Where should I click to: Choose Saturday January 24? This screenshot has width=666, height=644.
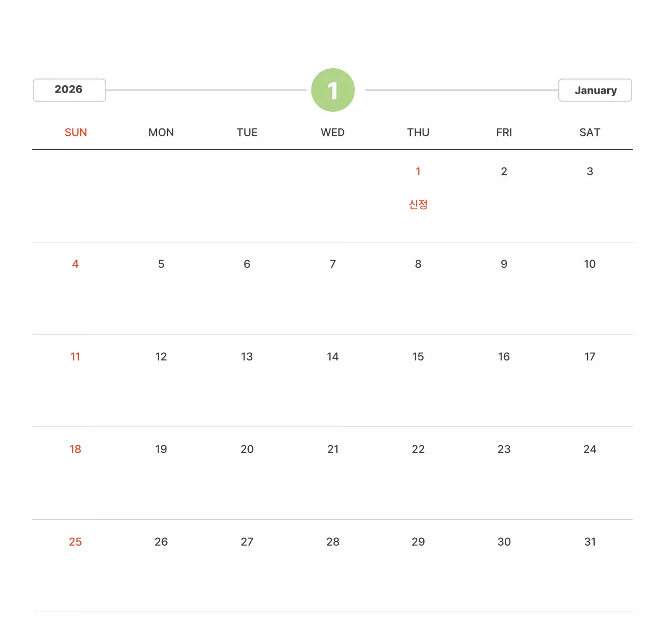pyautogui.click(x=590, y=449)
